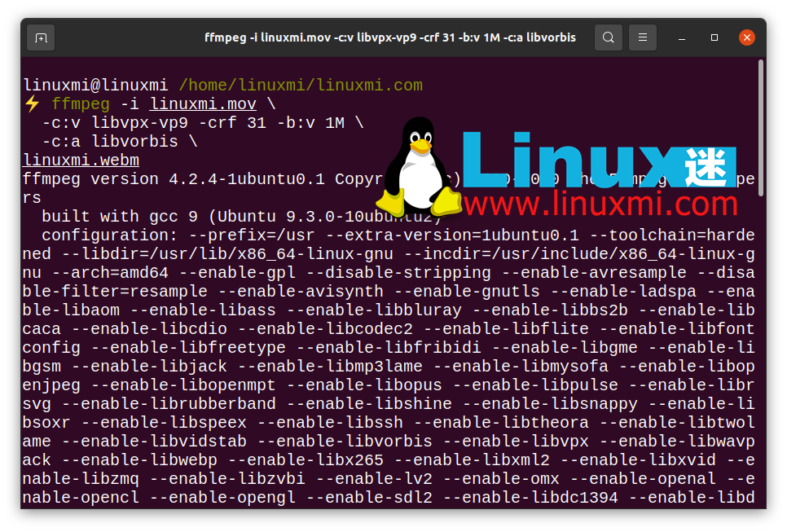Open the terminal hamburger menu

click(x=642, y=37)
